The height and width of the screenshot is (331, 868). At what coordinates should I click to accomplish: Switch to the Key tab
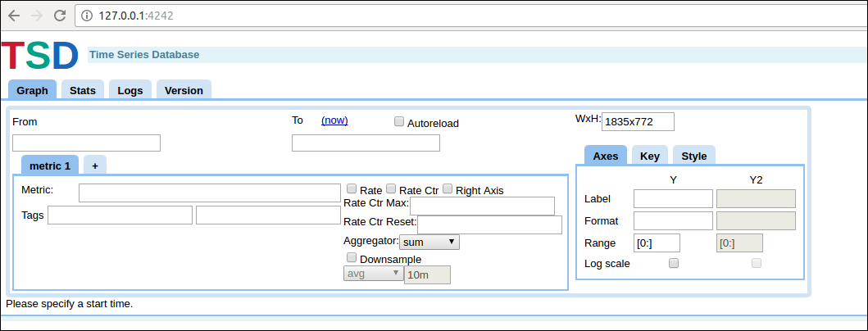point(650,156)
